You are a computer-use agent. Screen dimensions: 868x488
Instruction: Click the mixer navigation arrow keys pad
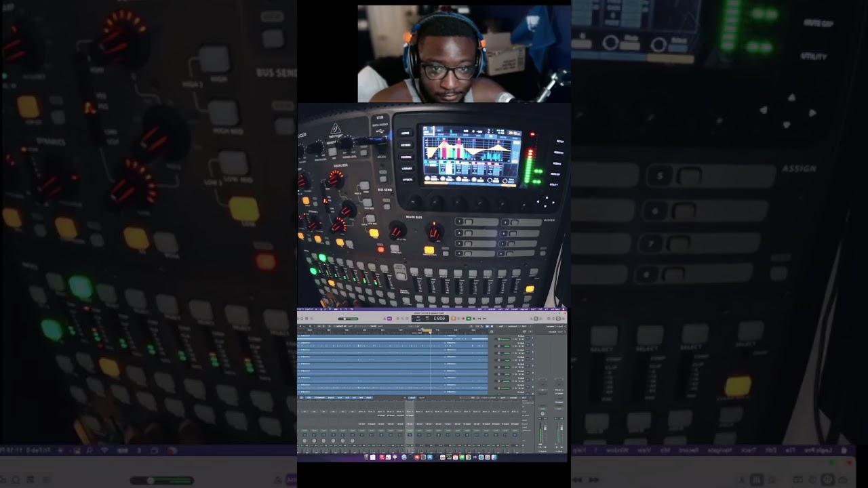click(x=545, y=202)
